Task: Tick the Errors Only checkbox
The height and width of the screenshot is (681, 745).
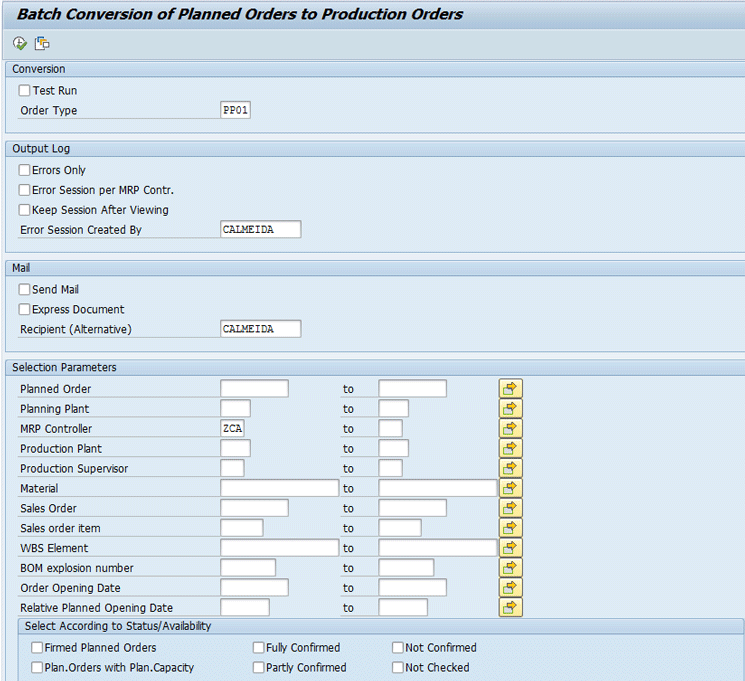Action: (x=25, y=171)
